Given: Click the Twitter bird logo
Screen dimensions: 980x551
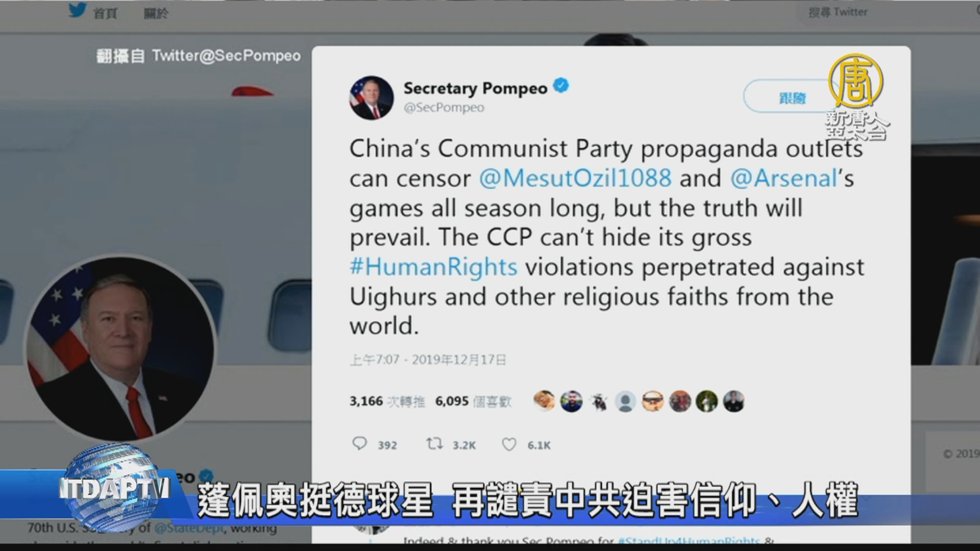Looking at the screenshot, I should 78,10.
